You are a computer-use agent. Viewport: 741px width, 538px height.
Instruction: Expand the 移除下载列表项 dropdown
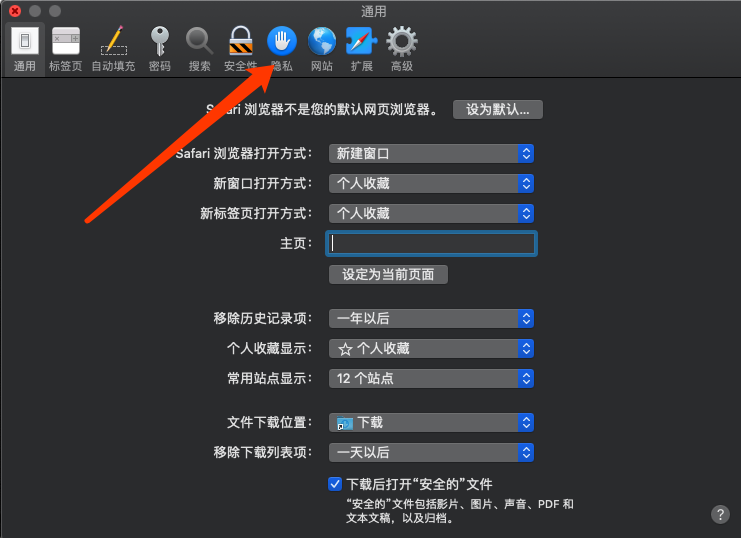(431, 453)
